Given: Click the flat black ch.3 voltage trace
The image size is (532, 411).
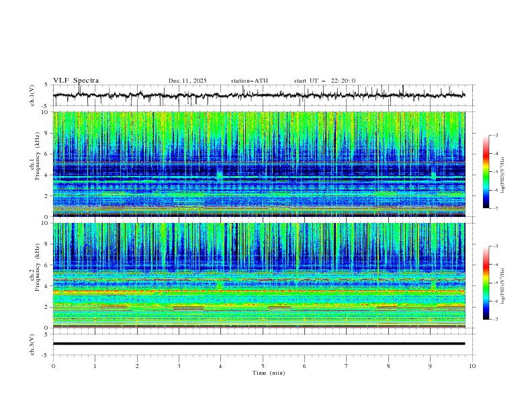Looking at the screenshot, I should tap(259, 344).
